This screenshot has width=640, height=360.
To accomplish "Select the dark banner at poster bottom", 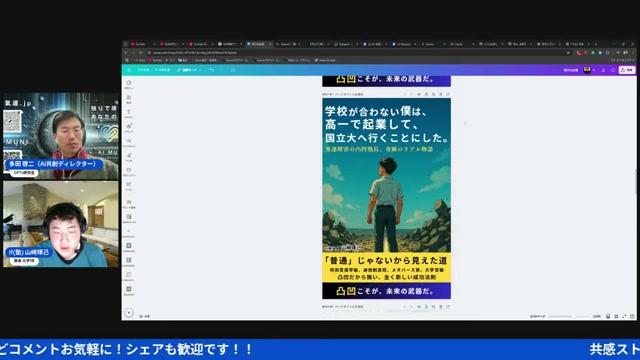I will pos(387,291).
